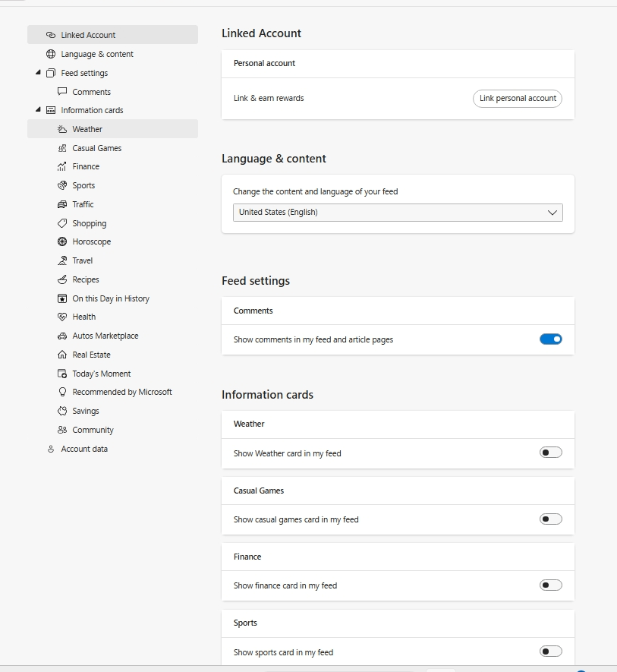Click the Sports ball icon
The image size is (617, 672).
62,185
